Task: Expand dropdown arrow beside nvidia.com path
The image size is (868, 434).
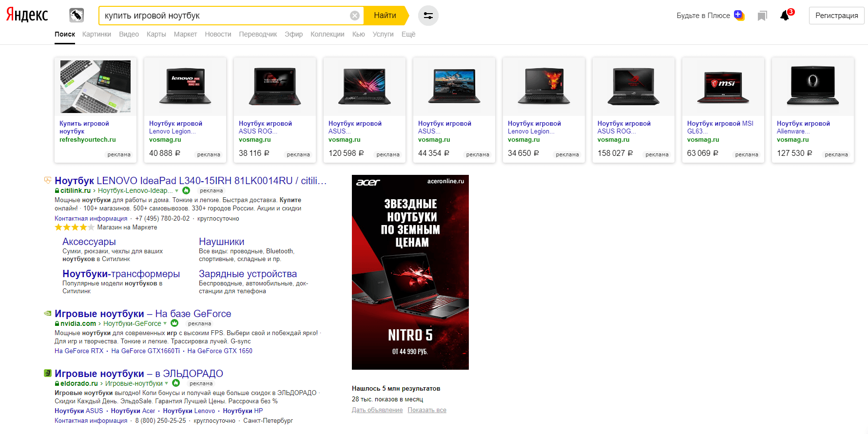Action: click(x=165, y=323)
